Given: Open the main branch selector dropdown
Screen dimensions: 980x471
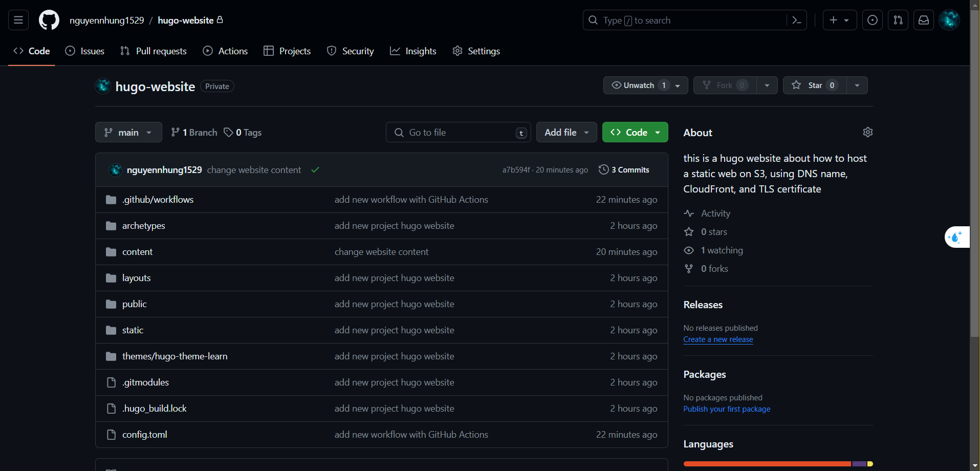Looking at the screenshot, I should tap(128, 132).
